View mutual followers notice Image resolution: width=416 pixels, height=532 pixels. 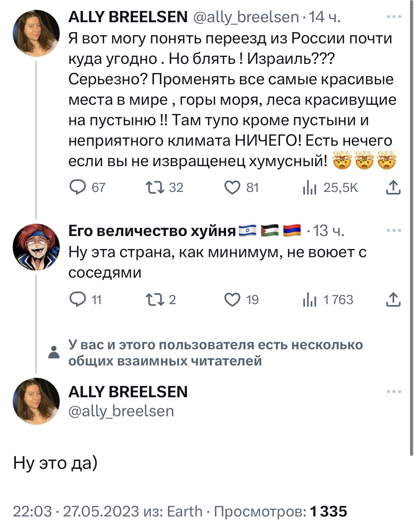pos(215,352)
